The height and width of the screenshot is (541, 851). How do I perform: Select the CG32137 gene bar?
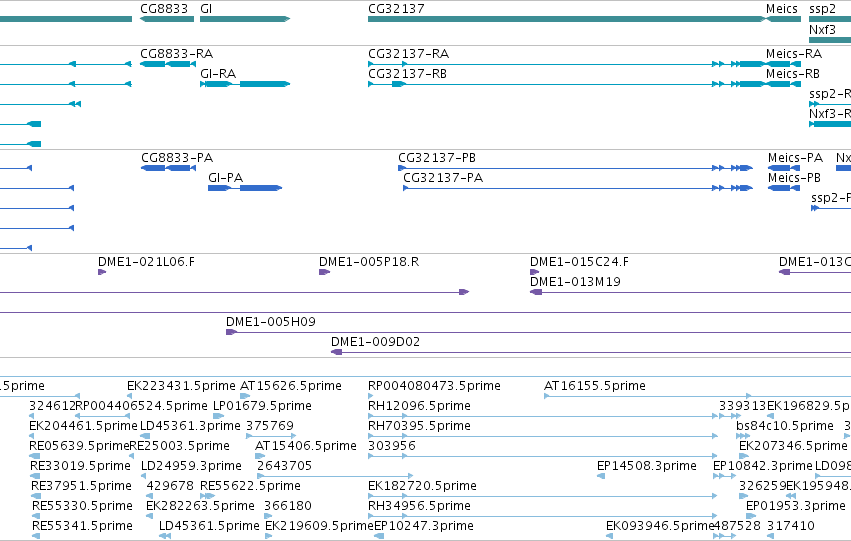[566, 19]
